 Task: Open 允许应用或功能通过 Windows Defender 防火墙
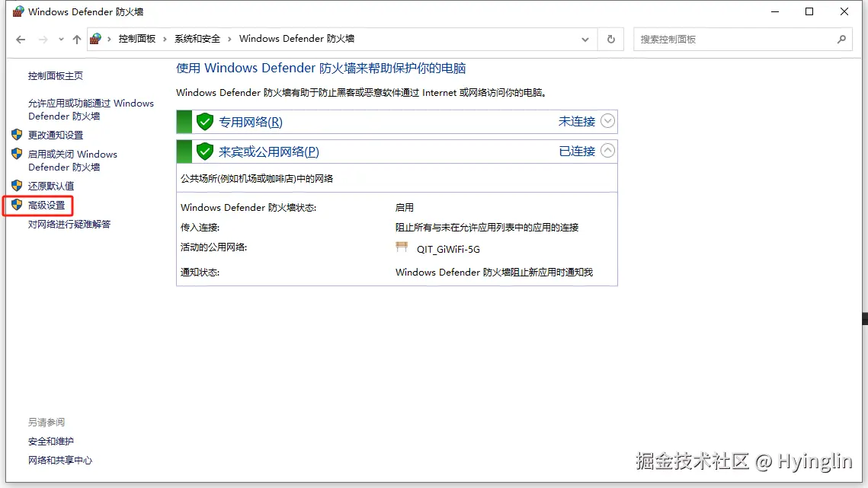pyautogui.click(x=91, y=110)
